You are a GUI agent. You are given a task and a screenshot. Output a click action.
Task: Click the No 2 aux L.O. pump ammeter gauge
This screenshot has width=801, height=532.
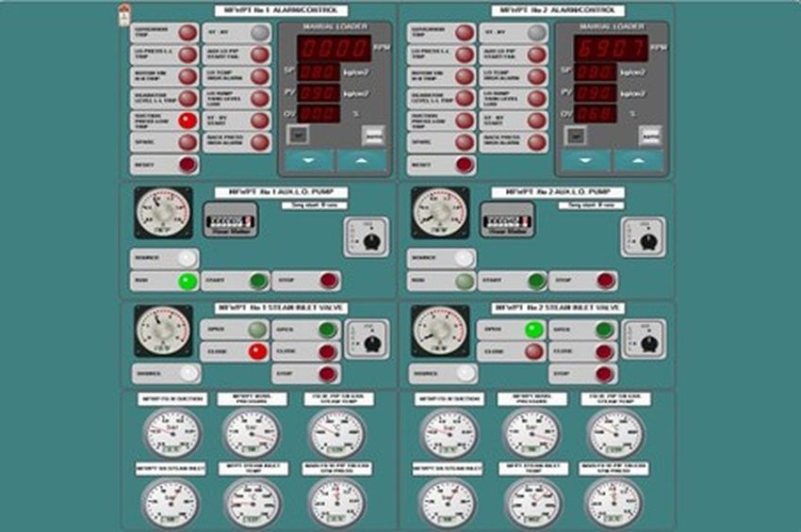pos(440,213)
